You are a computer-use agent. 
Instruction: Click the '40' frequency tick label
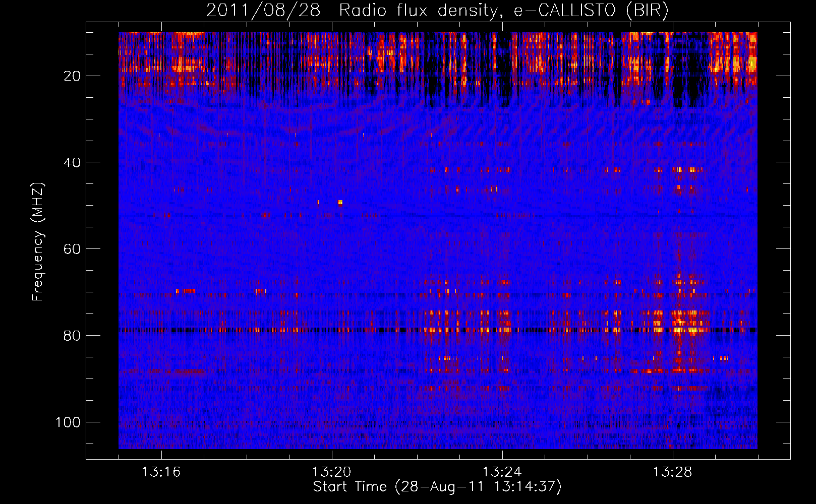point(72,162)
